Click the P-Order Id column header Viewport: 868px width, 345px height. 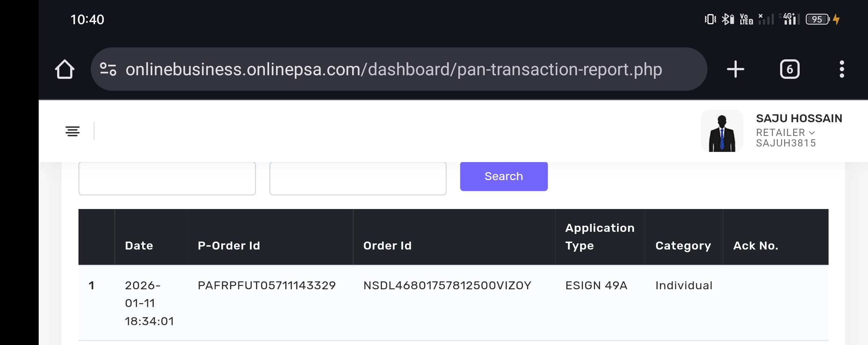point(229,246)
